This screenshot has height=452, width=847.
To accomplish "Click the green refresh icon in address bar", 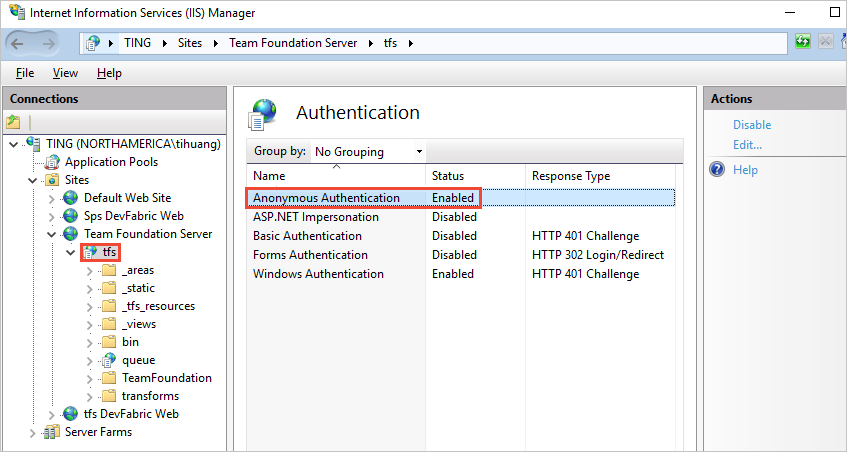I will (802, 42).
